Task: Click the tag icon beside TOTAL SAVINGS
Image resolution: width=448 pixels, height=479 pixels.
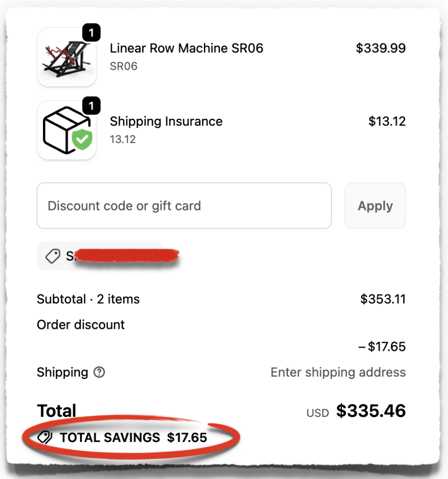Action: pos(44,437)
